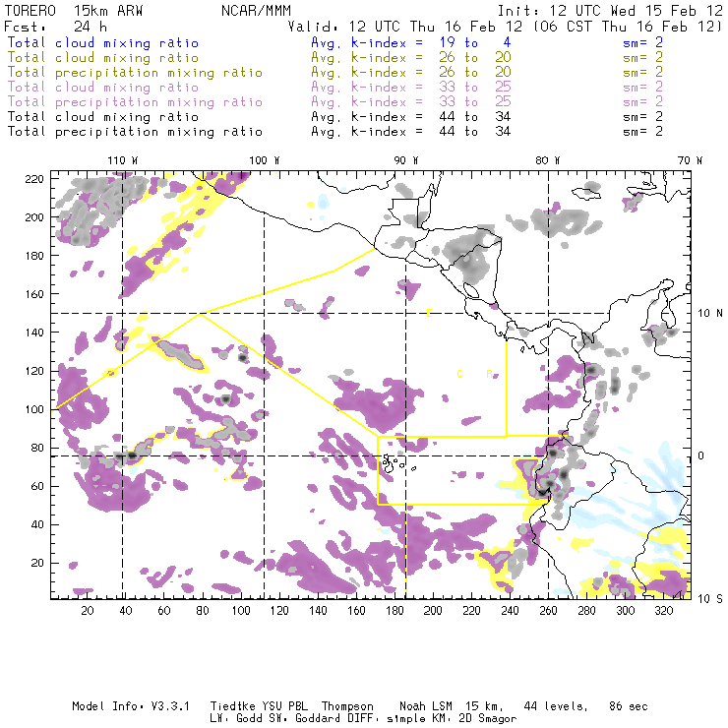Click the '44 levels,' footer text
728x728 pixels.
(x=556, y=706)
